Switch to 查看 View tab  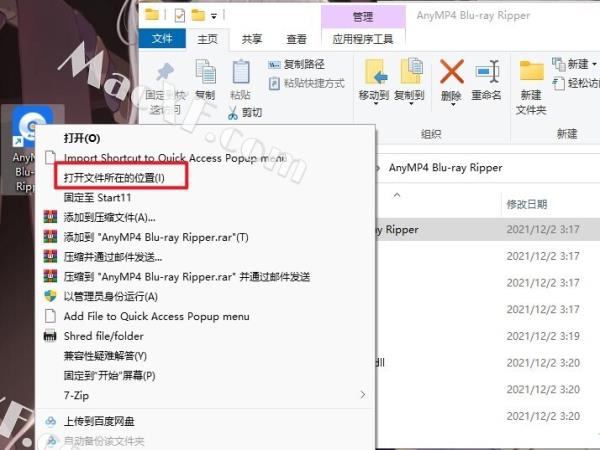[x=296, y=39]
